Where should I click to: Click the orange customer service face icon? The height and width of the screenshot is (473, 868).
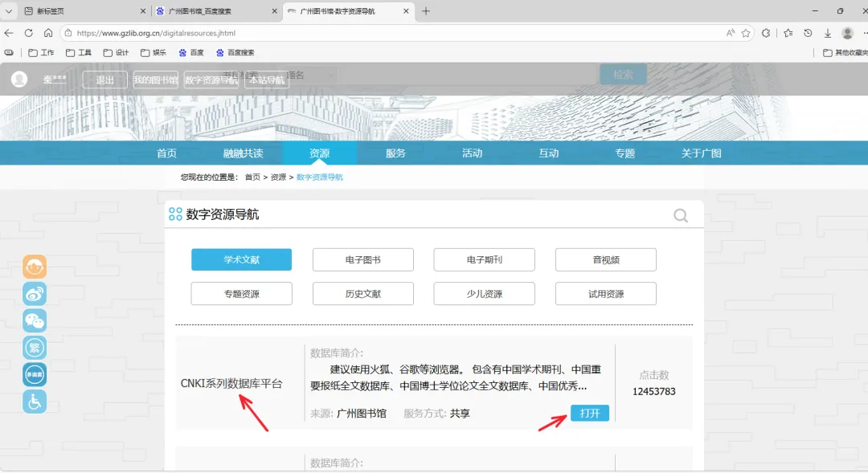click(35, 267)
